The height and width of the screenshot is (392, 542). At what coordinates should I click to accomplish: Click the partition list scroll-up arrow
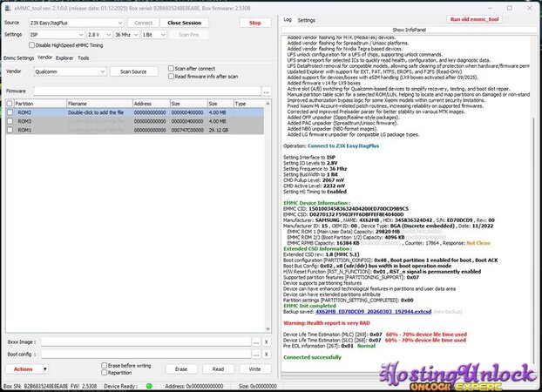266,103
